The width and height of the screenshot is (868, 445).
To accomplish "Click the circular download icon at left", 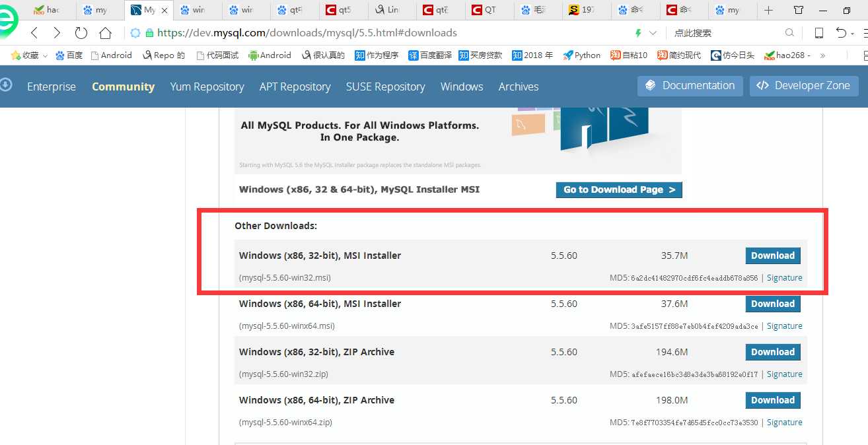I will point(6,85).
